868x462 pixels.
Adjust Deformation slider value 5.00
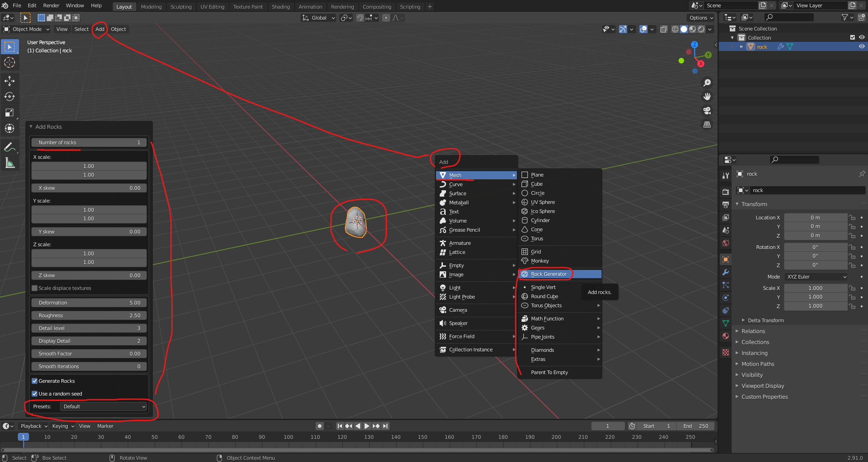pos(89,303)
